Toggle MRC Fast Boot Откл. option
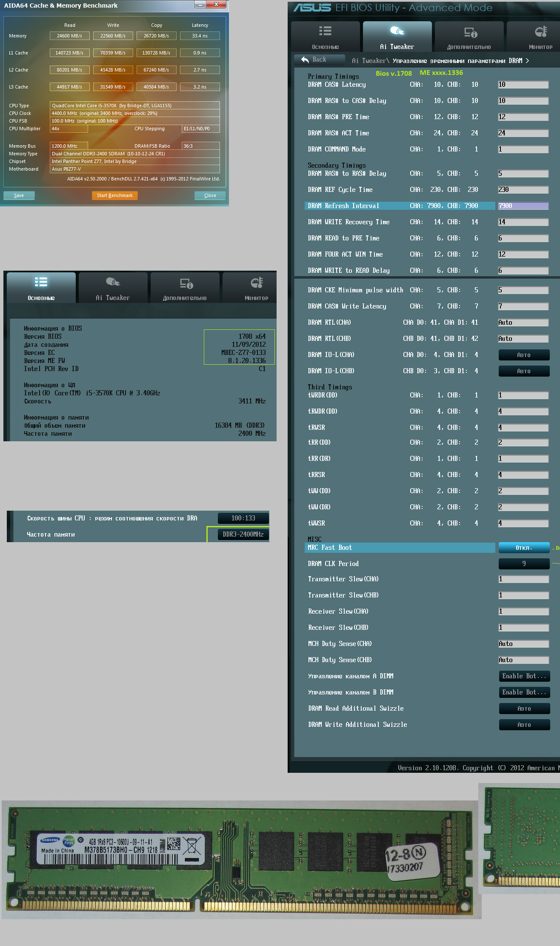The height and width of the screenshot is (946, 560). (x=524, y=548)
